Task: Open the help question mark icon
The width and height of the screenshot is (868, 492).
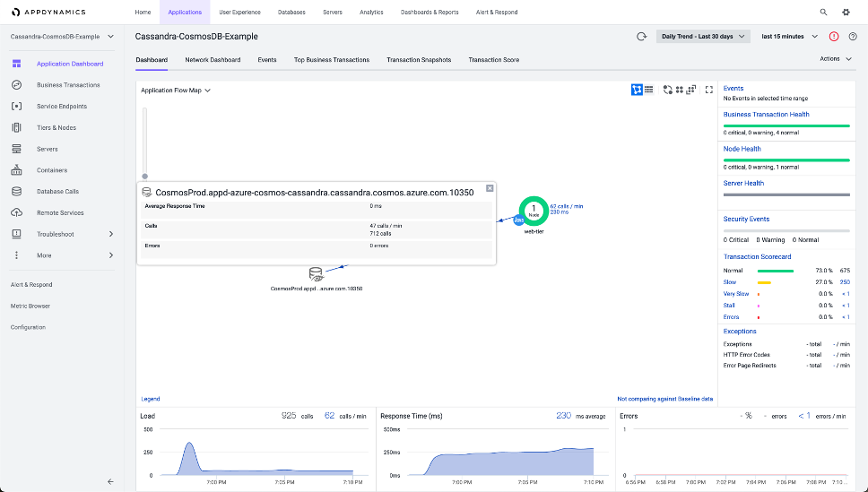Action: [x=853, y=37]
